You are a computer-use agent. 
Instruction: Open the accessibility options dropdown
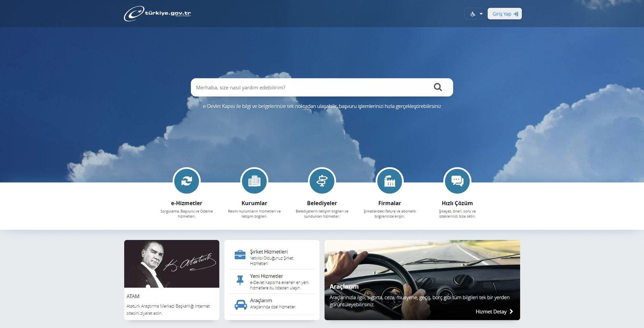475,14
